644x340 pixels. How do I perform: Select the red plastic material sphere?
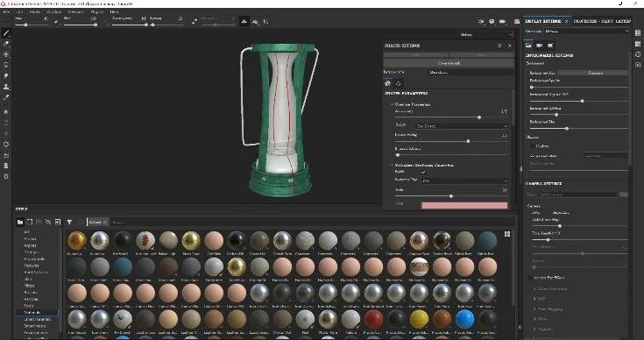coord(374,319)
